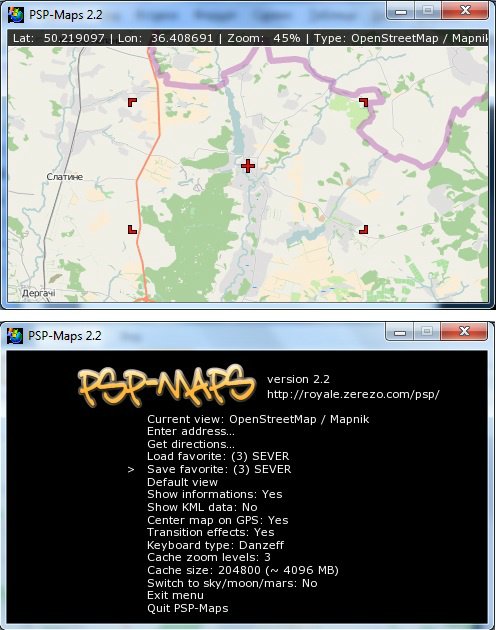Click the > selection arrow beside Save favorite
The width and height of the screenshot is (496, 630).
pos(131,469)
